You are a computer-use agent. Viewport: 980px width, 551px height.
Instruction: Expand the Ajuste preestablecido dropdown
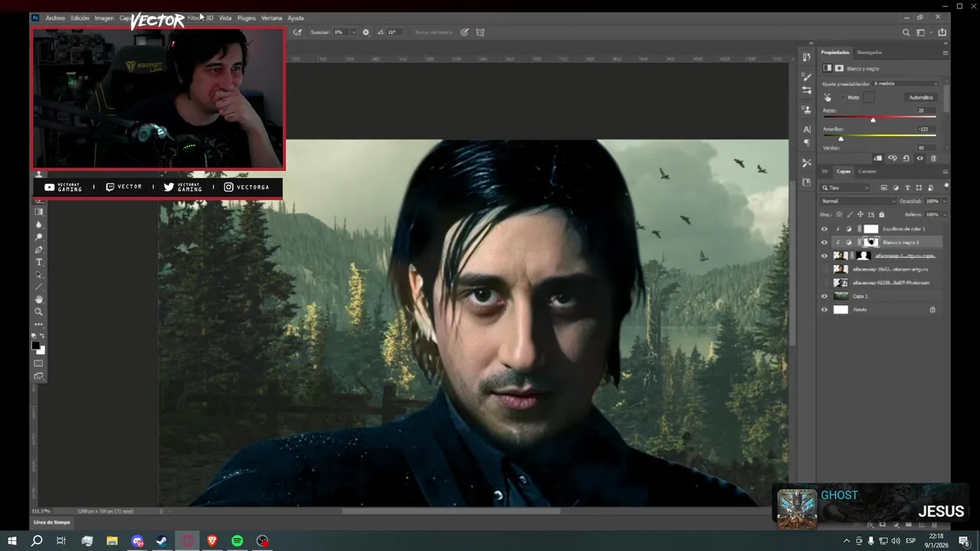pos(905,83)
